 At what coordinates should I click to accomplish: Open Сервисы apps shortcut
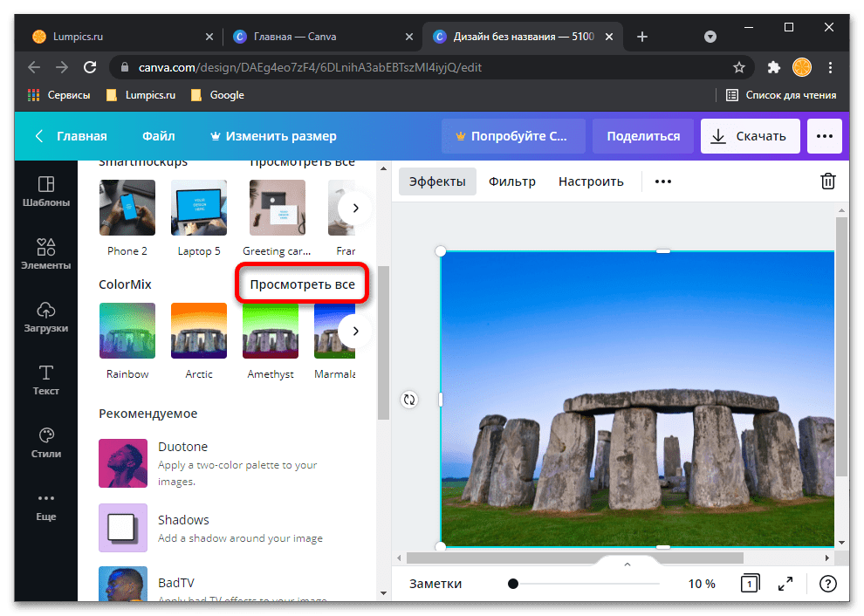[x=58, y=95]
